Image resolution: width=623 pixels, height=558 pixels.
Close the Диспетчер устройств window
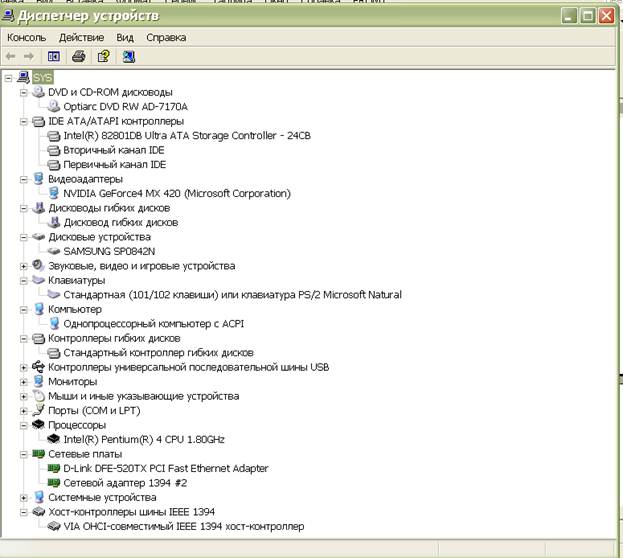pos(606,16)
